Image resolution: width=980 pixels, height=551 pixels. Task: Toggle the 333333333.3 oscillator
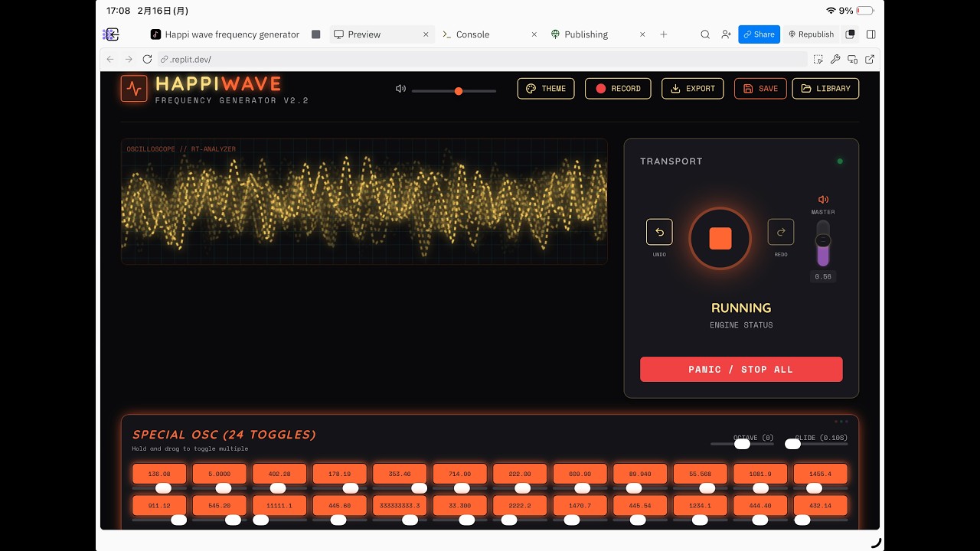(x=400, y=506)
